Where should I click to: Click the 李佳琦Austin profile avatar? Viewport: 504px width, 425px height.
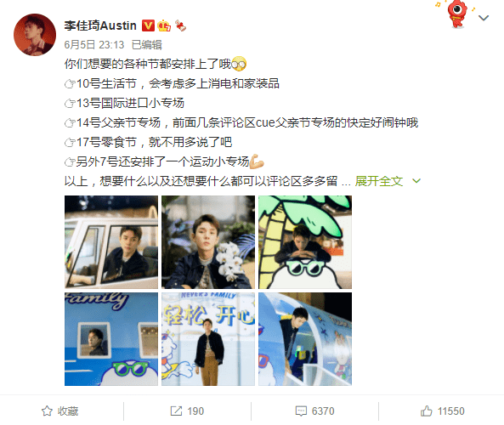pyautogui.click(x=35, y=35)
